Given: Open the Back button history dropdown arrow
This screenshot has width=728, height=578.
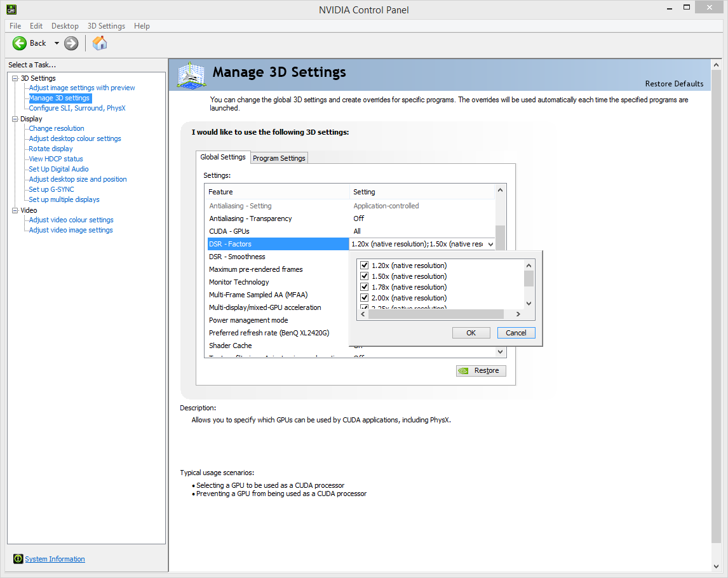Looking at the screenshot, I should click(x=57, y=43).
